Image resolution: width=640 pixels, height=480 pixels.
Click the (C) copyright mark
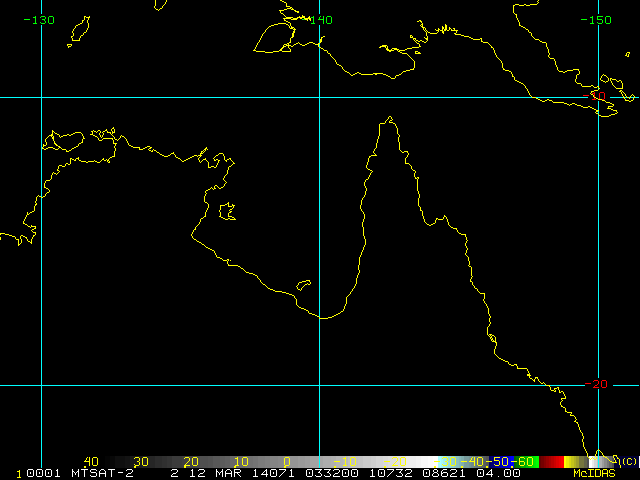click(628, 461)
